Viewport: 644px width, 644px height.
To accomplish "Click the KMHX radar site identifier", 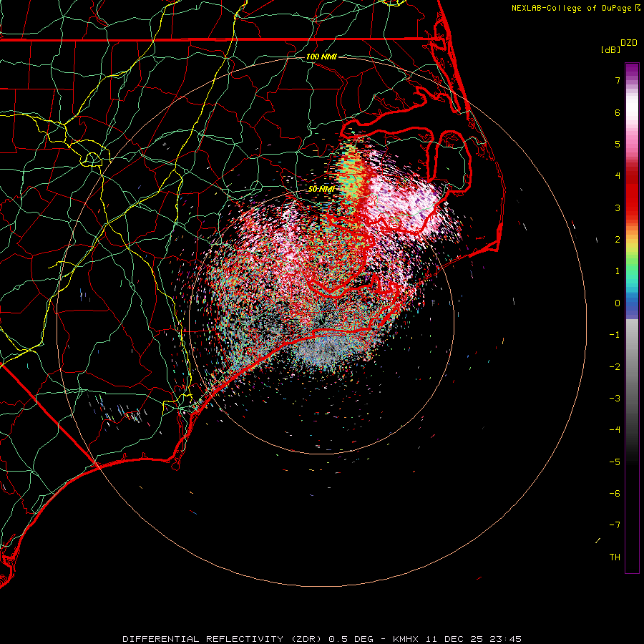I will click(406, 639).
